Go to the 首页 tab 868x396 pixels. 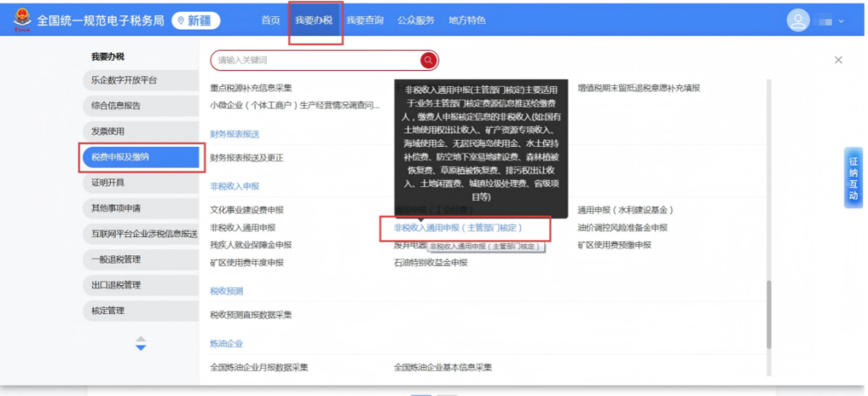point(270,20)
